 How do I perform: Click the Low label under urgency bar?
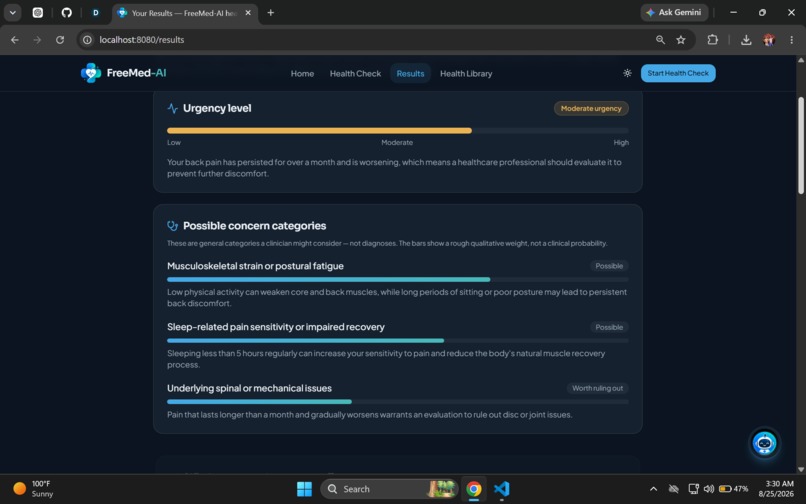pos(174,142)
